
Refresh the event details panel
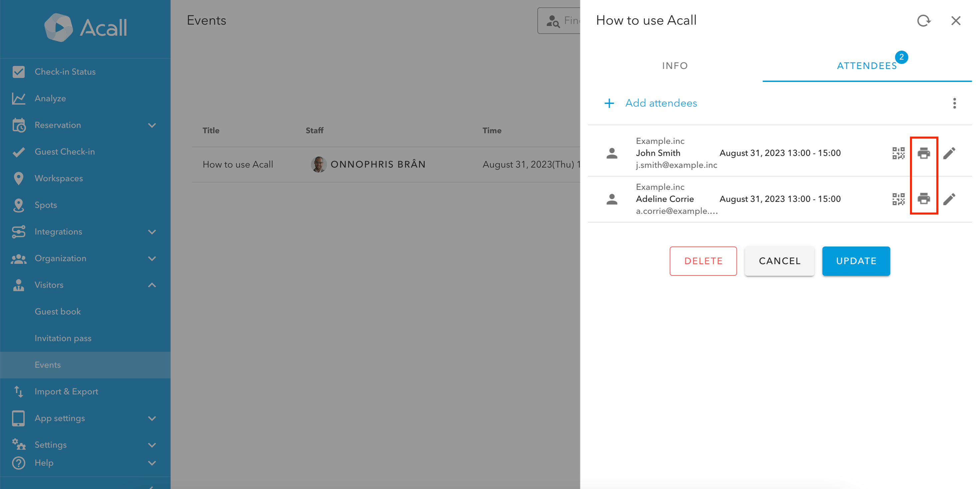pyautogui.click(x=923, y=21)
